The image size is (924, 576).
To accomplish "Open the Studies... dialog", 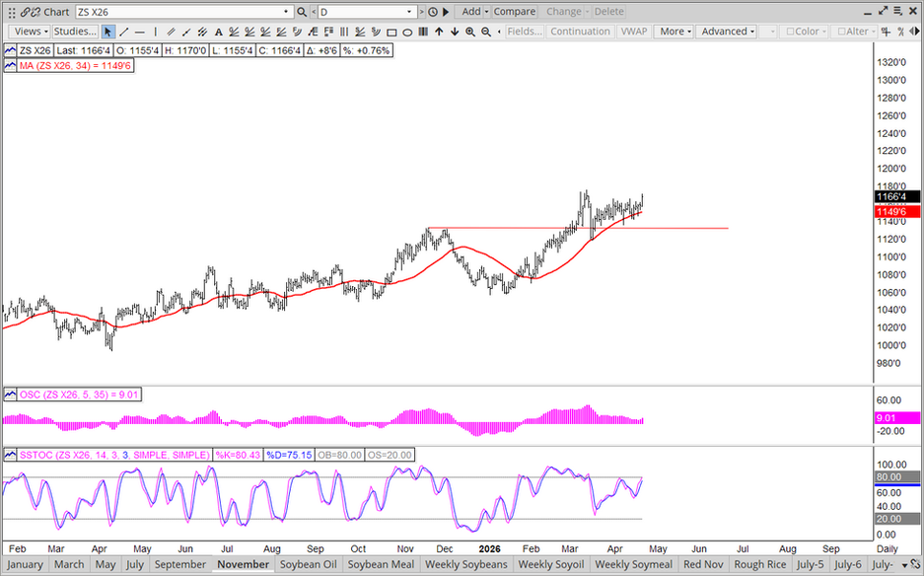I will [75, 32].
